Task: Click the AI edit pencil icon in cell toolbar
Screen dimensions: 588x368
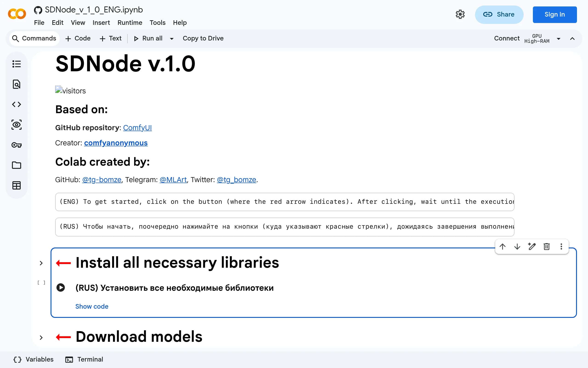Action: pyautogui.click(x=532, y=247)
